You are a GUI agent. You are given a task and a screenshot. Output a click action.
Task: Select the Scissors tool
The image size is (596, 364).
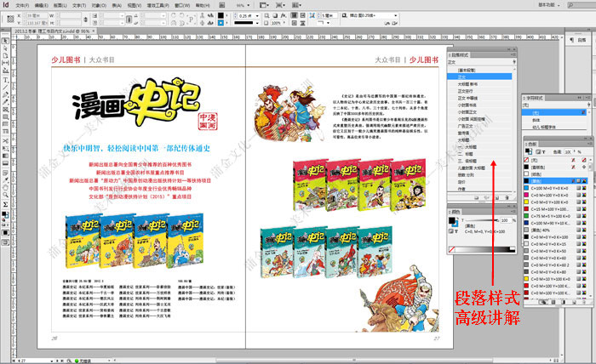pos(5,141)
